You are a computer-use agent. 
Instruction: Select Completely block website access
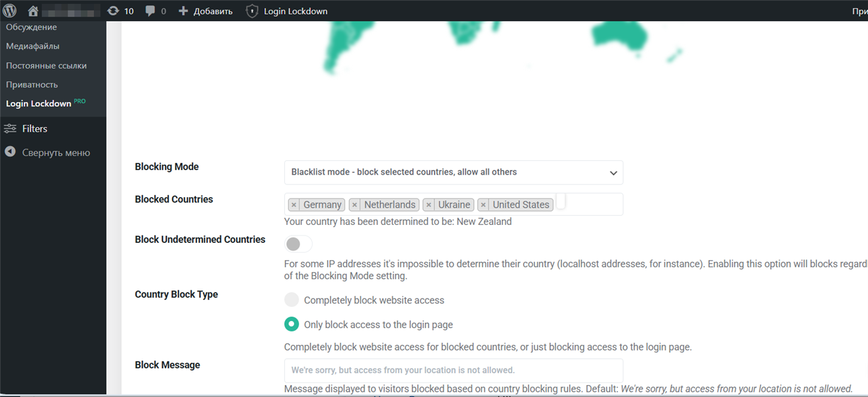point(292,300)
